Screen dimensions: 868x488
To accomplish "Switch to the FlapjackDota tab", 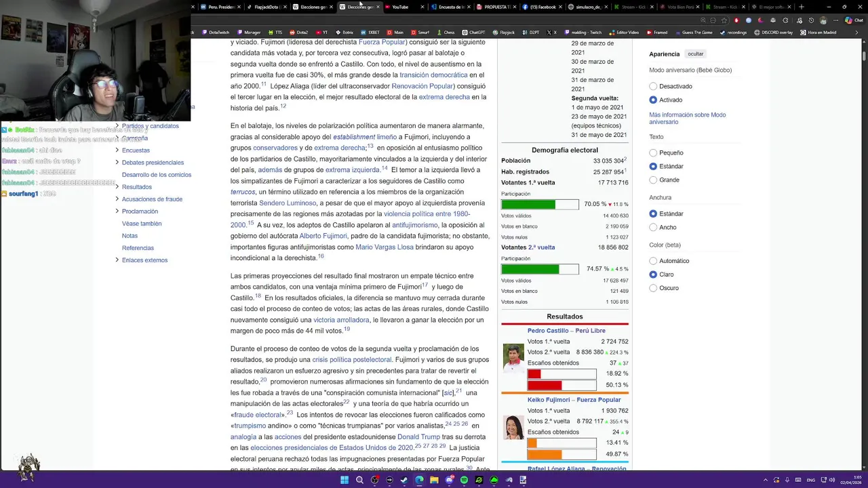I will coord(266,7).
